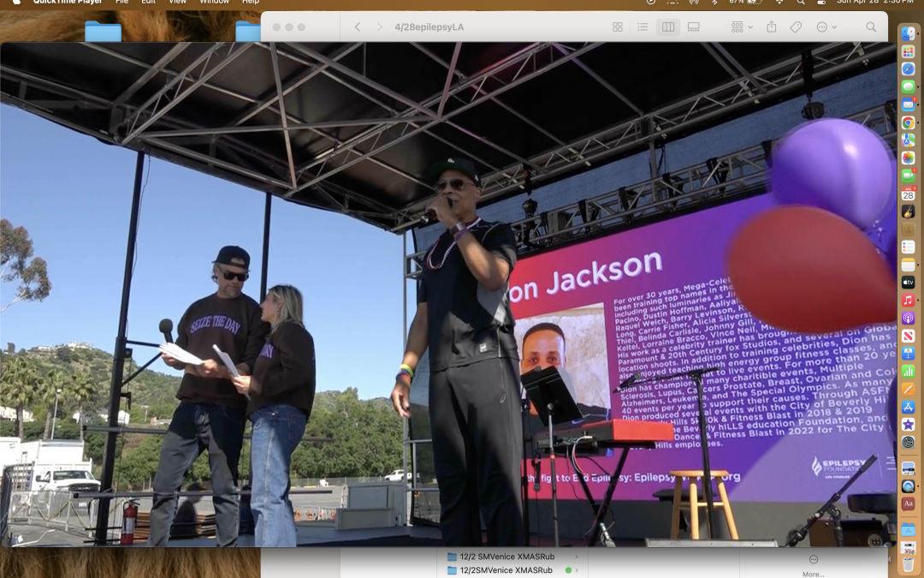924x578 pixels.
Task: Open Safari from the Dock
Action: tap(908, 69)
